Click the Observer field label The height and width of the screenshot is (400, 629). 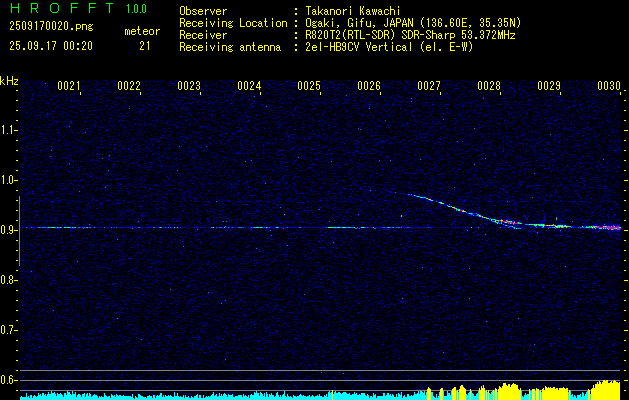(203, 11)
